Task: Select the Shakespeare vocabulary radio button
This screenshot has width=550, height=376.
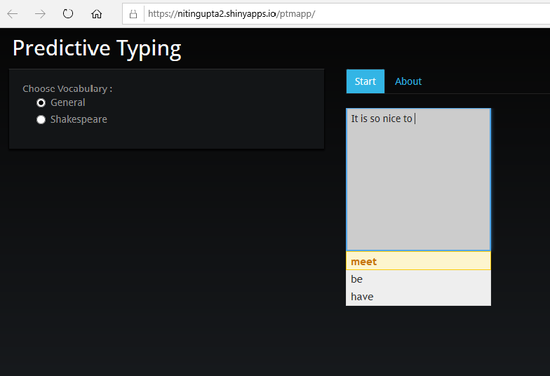Action: (41, 120)
